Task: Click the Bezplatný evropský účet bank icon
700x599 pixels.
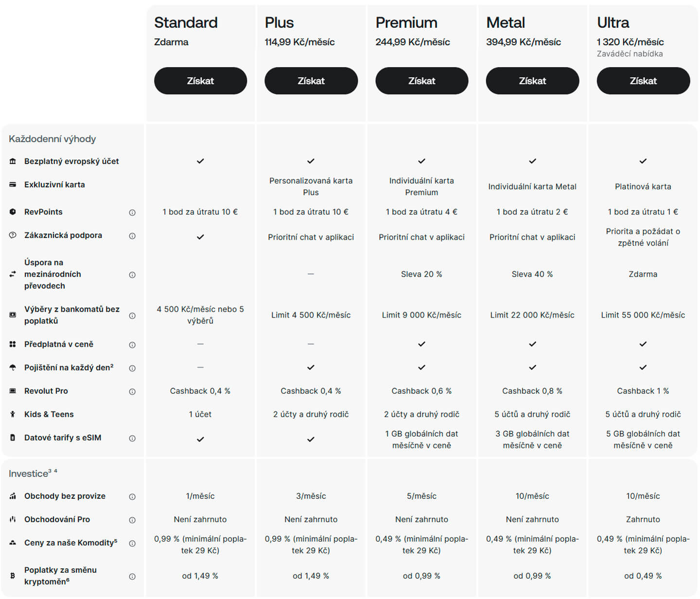Action: (x=13, y=161)
